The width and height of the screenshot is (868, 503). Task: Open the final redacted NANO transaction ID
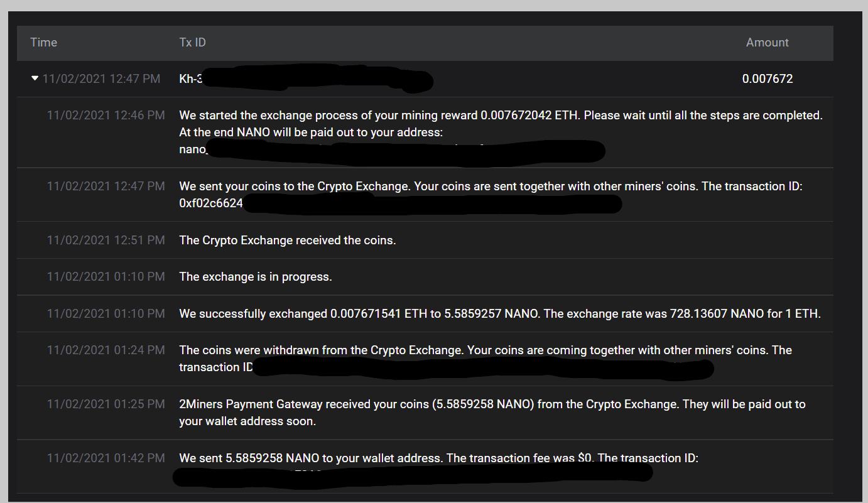pyautogui.click(x=413, y=473)
